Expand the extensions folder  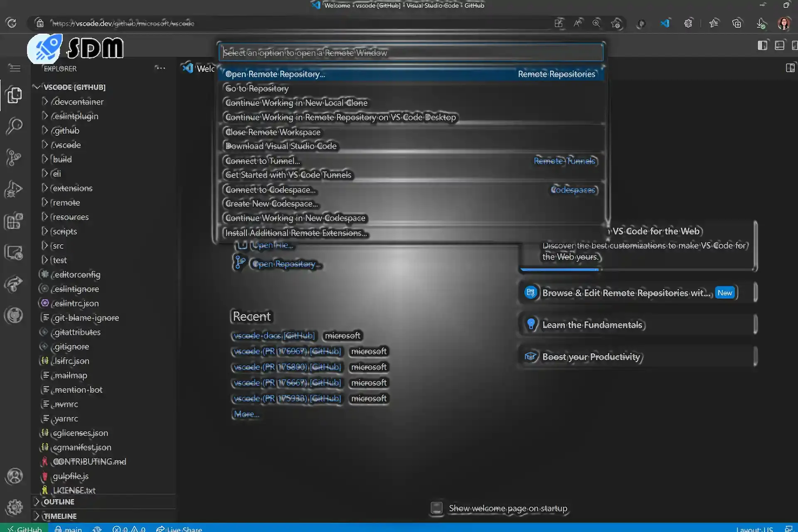tap(71, 188)
